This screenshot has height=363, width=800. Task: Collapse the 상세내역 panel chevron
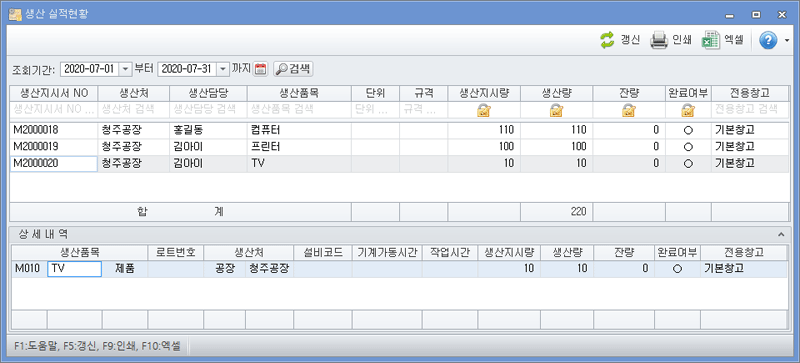[781, 234]
